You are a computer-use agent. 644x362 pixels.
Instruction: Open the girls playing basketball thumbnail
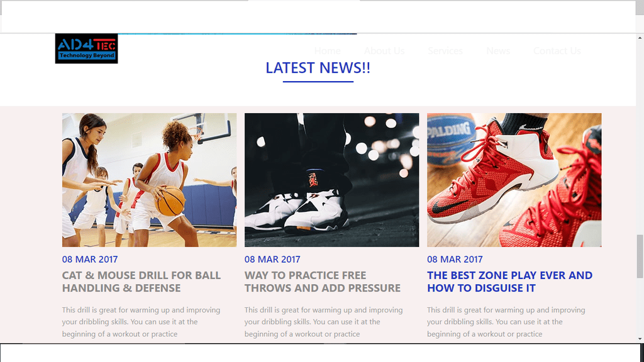[150, 180]
